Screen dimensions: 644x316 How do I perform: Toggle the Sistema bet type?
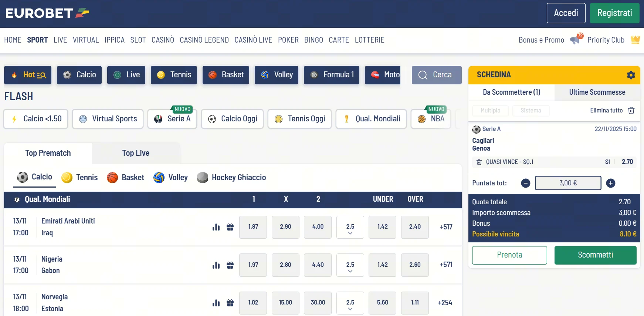(x=531, y=111)
